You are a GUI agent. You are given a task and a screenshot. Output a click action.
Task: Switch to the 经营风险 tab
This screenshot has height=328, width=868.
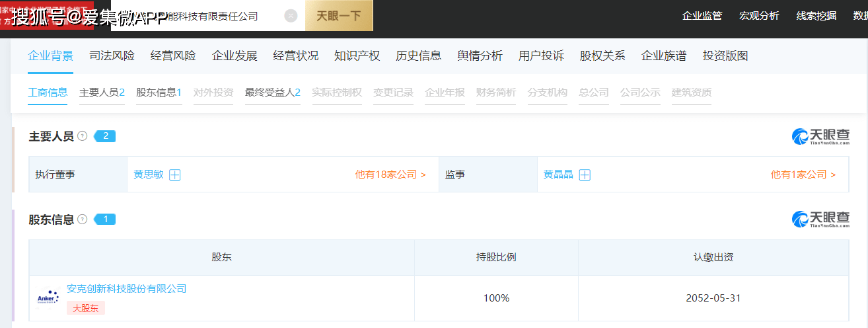pyautogui.click(x=173, y=56)
